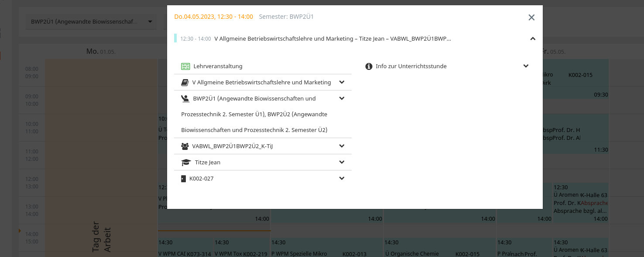Click the Info zur Unterrichtsstunde label
644x257 pixels.
click(411, 66)
